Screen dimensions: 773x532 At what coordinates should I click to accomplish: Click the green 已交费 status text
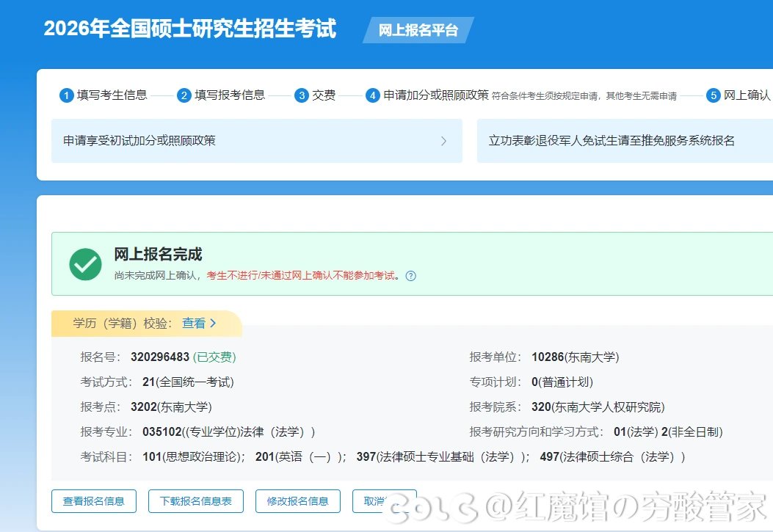click(x=214, y=357)
